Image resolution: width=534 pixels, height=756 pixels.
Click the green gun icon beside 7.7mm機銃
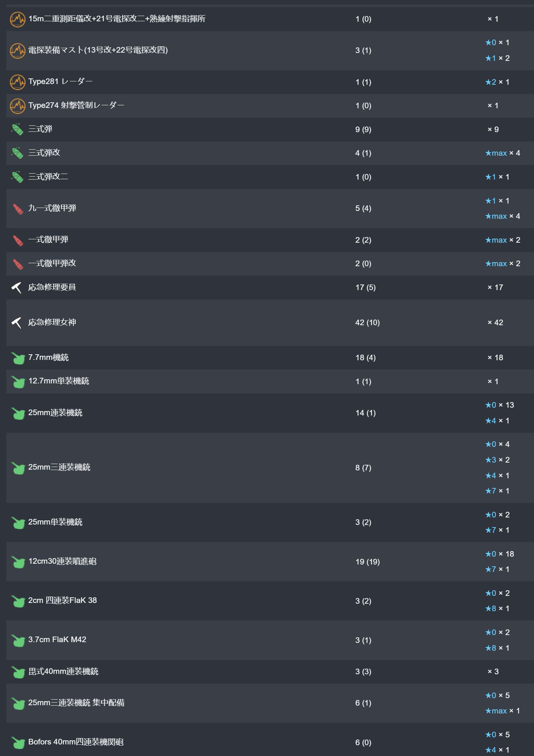(x=18, y=358)
